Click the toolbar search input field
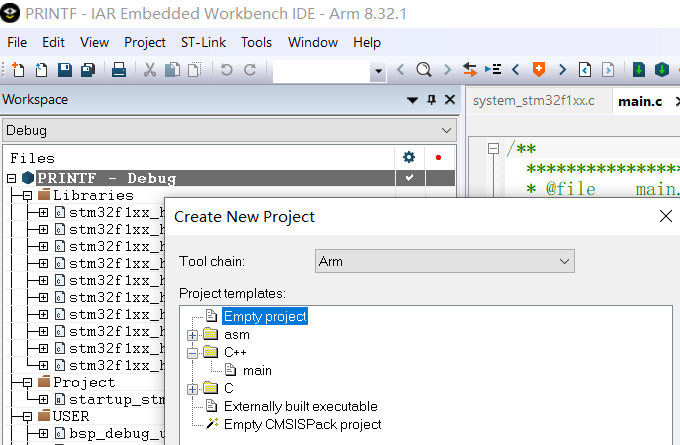 pyautogui.click(x=321, y=70)
